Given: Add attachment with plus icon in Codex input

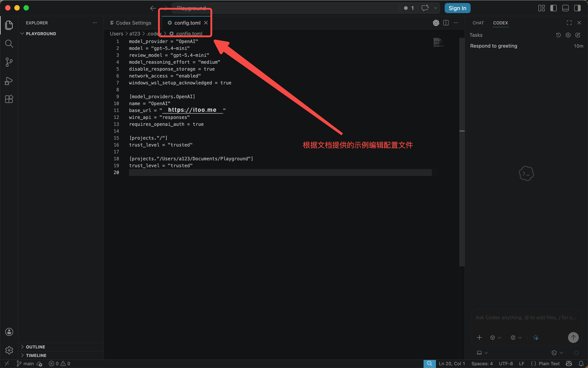Looking at the screenshot, I should pyautogui.click(x=479, y=338).
